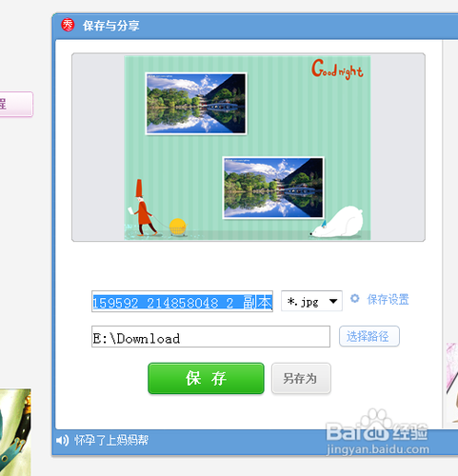Click the orange-hat walking man sticker
Viewport: 458px width, 476px height.
(143, 208)
